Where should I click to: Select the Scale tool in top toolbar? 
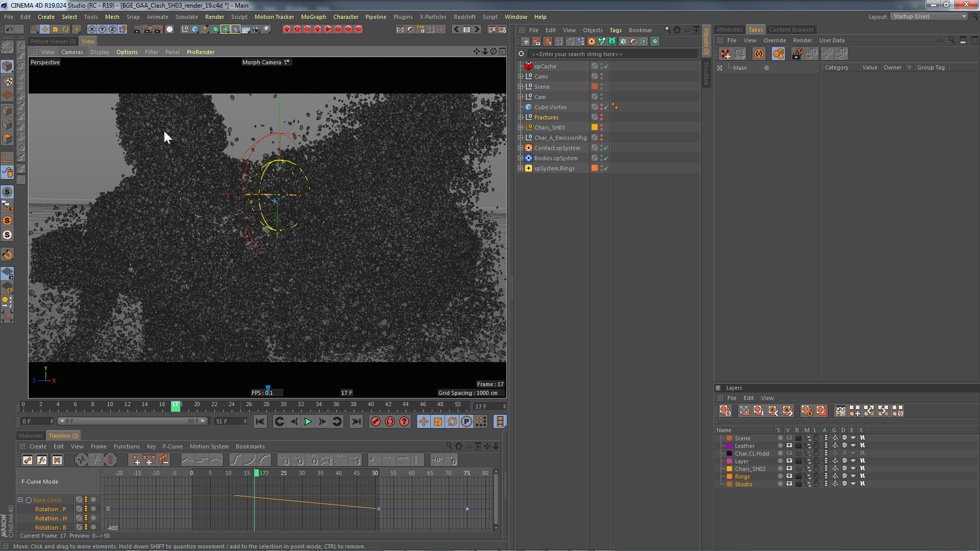(x=55, y=29)
